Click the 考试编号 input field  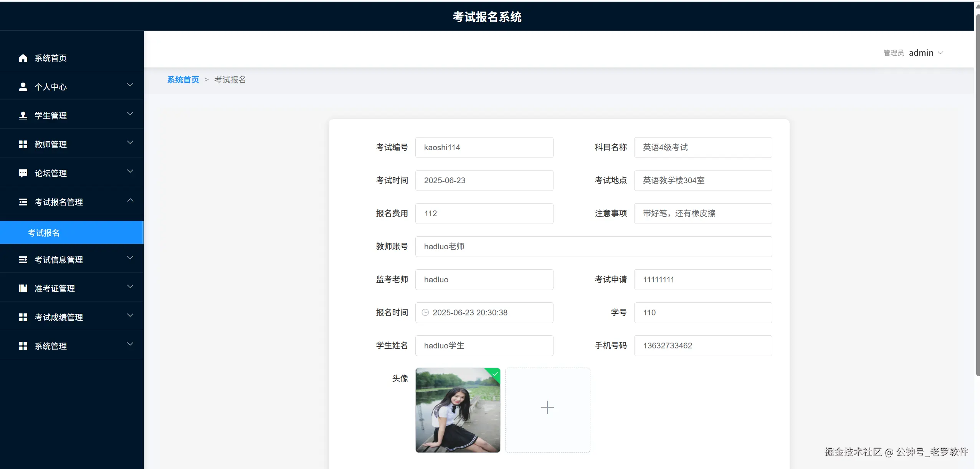click(484, 147)
